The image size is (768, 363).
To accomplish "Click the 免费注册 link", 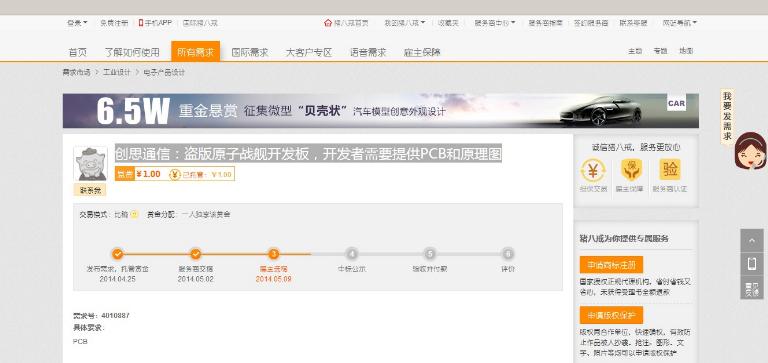I will [x=114, y=23].
